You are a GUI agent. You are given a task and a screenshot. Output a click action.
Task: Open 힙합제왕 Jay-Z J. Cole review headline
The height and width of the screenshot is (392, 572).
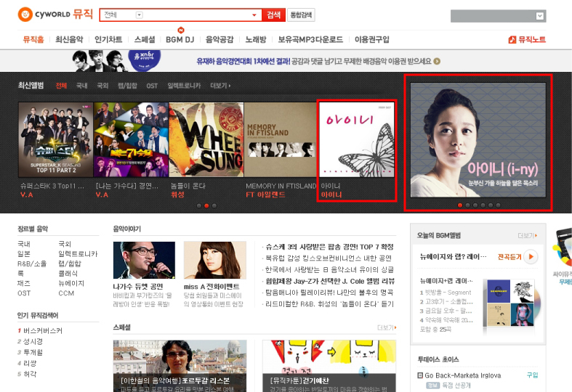(330, 281)
